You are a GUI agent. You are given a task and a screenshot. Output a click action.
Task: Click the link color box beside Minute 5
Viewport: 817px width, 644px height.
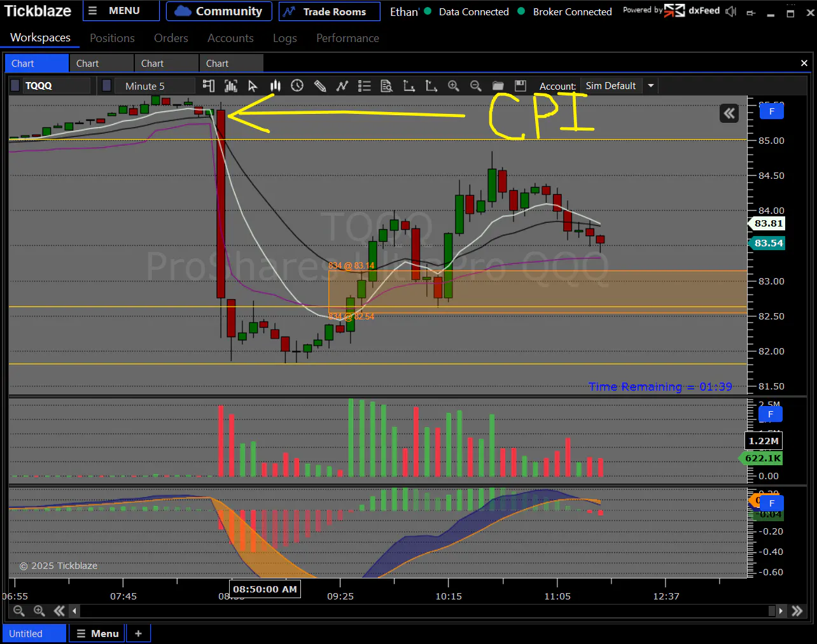[x=107, y=85]
